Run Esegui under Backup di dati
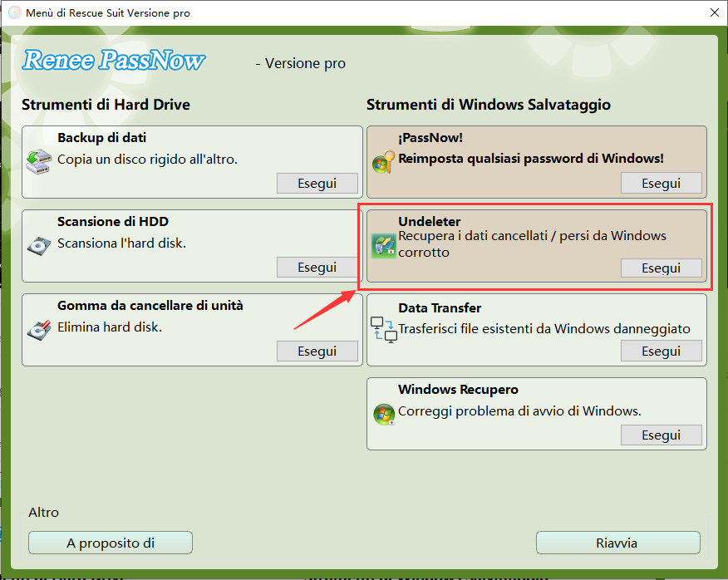The image size is (728, 580). [x=317, y=183]
